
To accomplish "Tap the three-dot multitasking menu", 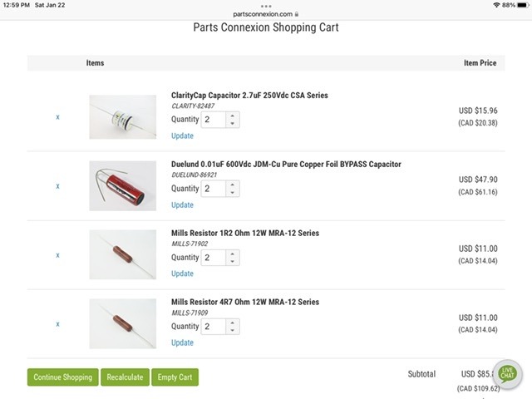I will tap(266, 6).
